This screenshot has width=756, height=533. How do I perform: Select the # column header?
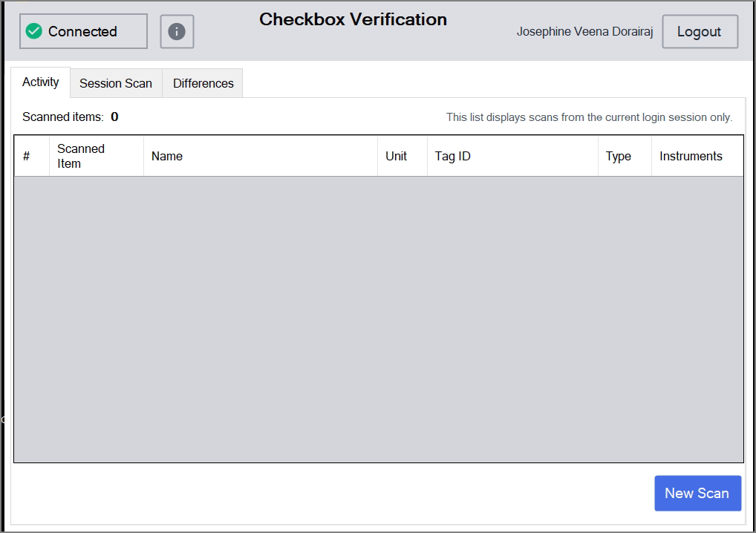(32, 156)
